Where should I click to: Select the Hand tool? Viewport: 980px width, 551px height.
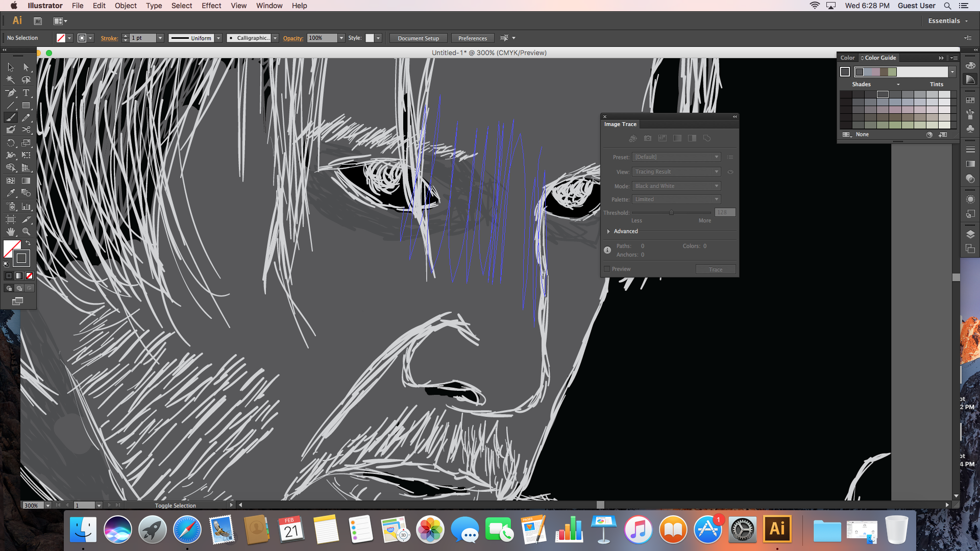11,231
